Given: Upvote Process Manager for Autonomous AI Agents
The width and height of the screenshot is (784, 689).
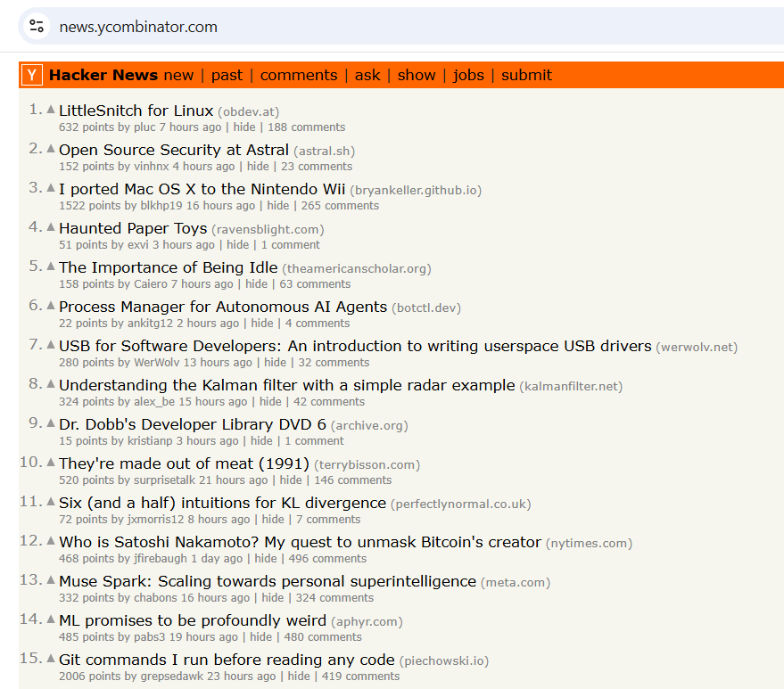Looking at the screenshot, I should [51, 305].
